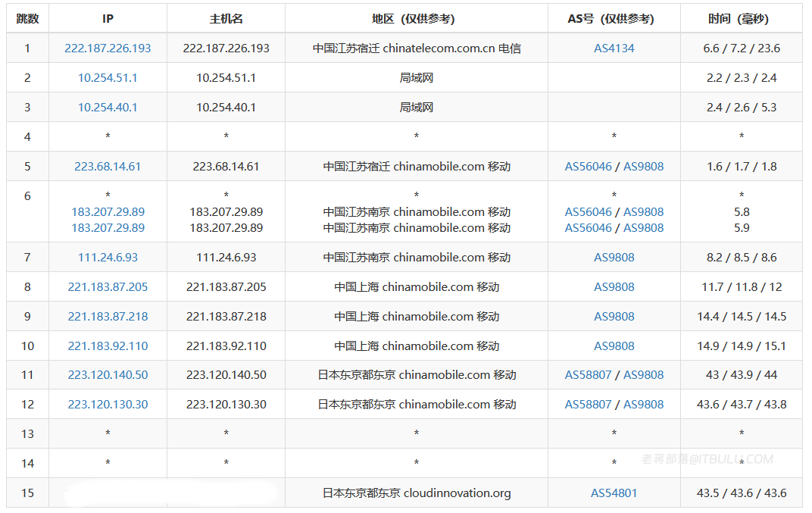
Task: Click time value 6.6 / 7.2 / 23.6
Action: (x=742, y=48)
